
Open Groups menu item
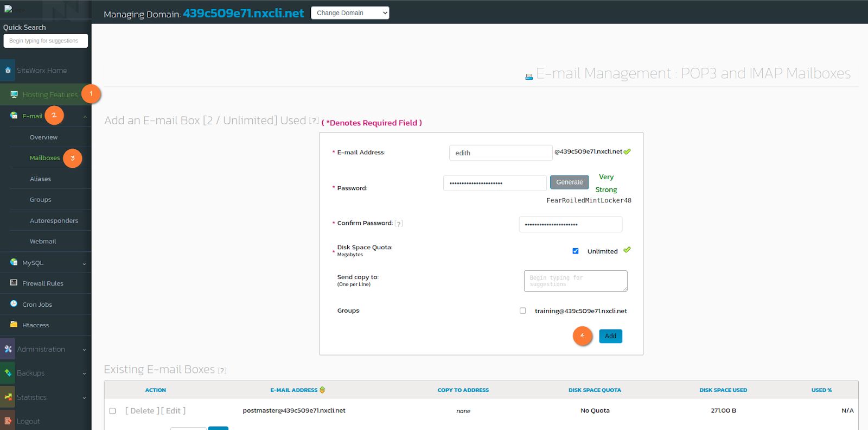(x=40, y=200)
